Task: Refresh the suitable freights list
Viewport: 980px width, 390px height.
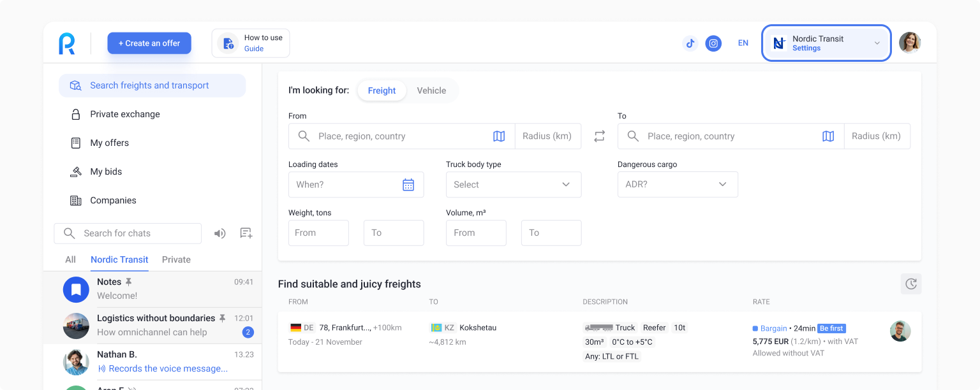Action: click(x=910, y=284)
